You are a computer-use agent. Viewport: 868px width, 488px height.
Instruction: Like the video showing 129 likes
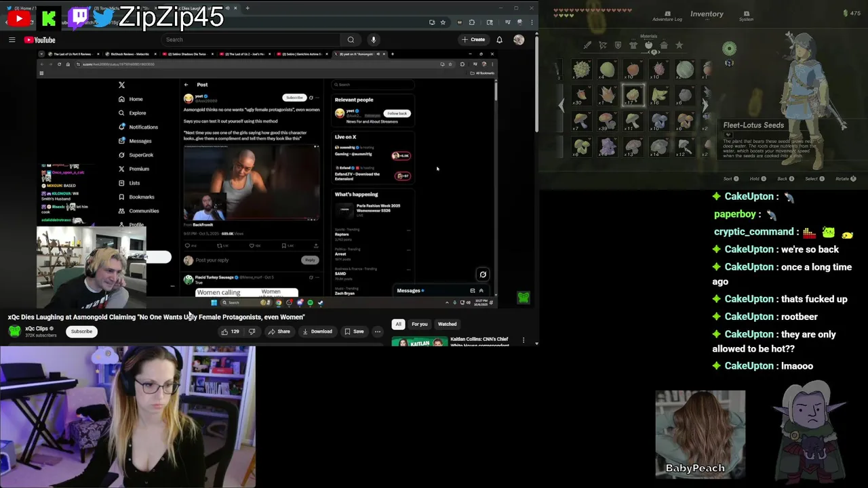(x=230, y=331)
